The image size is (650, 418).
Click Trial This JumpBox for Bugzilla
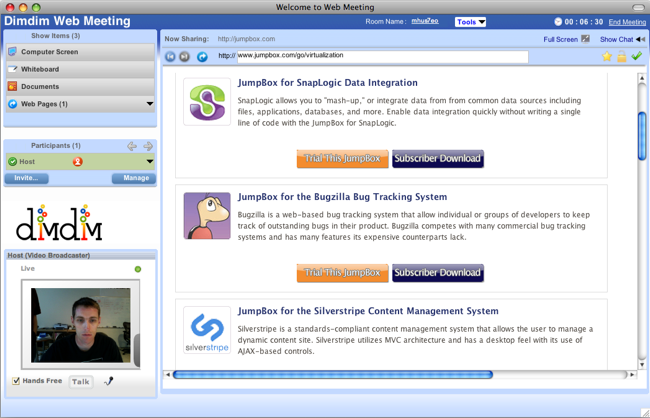[x=342, y=273]
